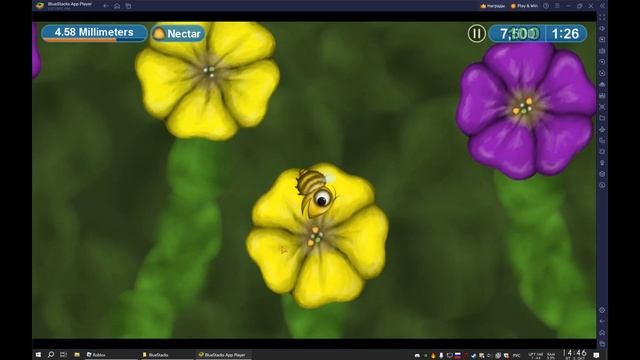Open the media folder sidebar icon
This screenshot has width=640, height=360.
tap(602, 118)
